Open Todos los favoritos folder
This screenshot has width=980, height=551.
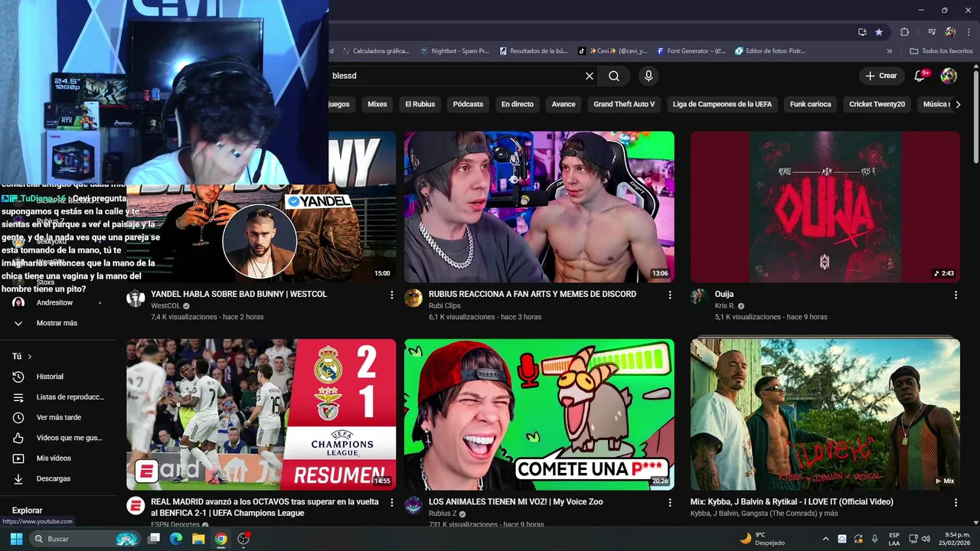(x=941, y=51)
